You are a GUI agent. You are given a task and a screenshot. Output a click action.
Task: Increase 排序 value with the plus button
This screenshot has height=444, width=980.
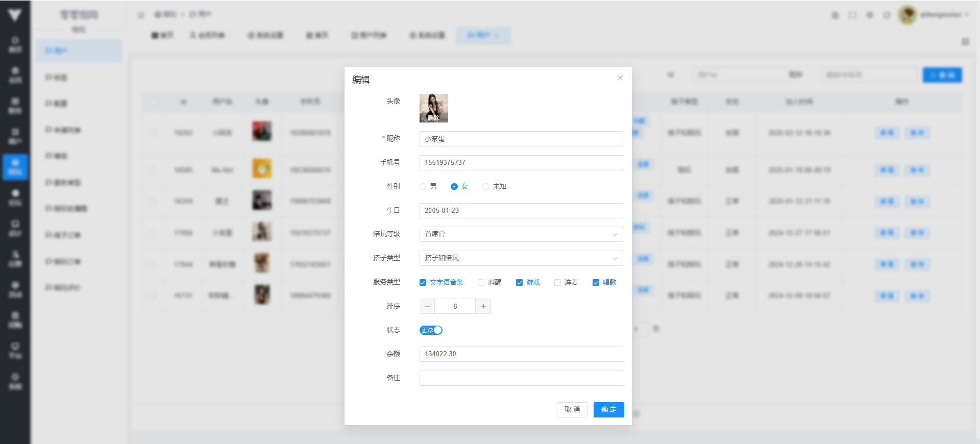click(483, 306)
